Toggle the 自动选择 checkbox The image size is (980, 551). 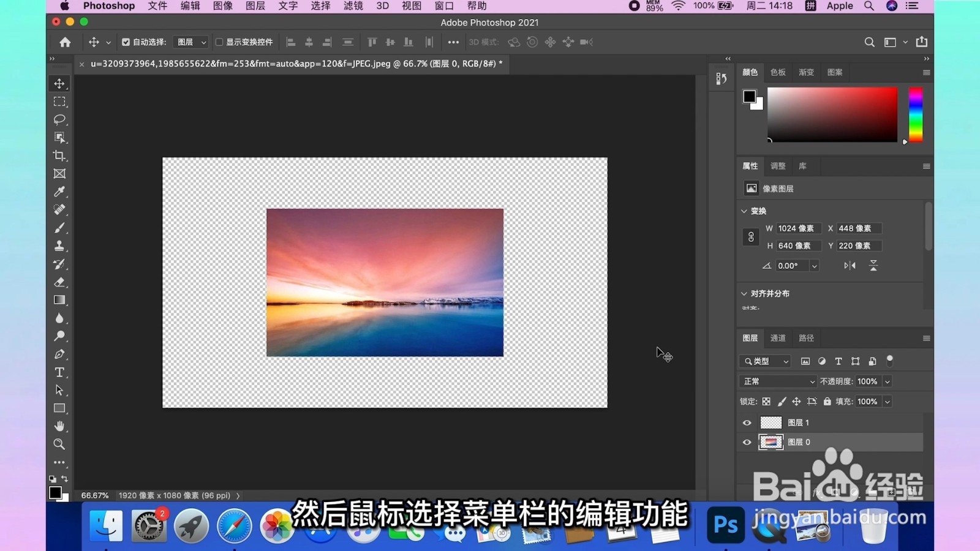pyautogui.click(x=126, y=42)
